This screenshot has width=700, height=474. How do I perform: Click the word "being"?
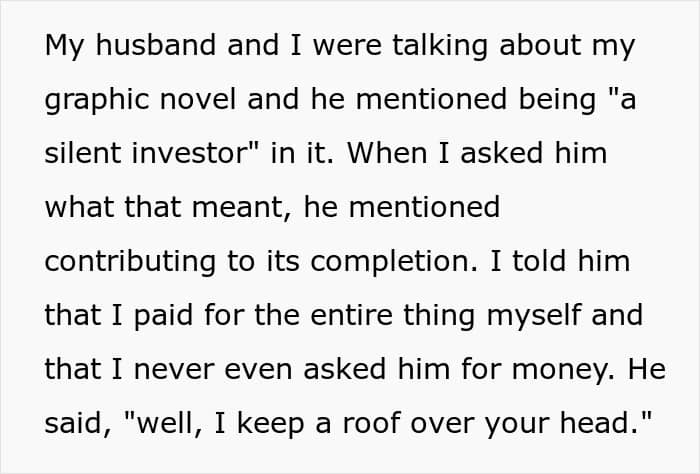coord(557,100)
